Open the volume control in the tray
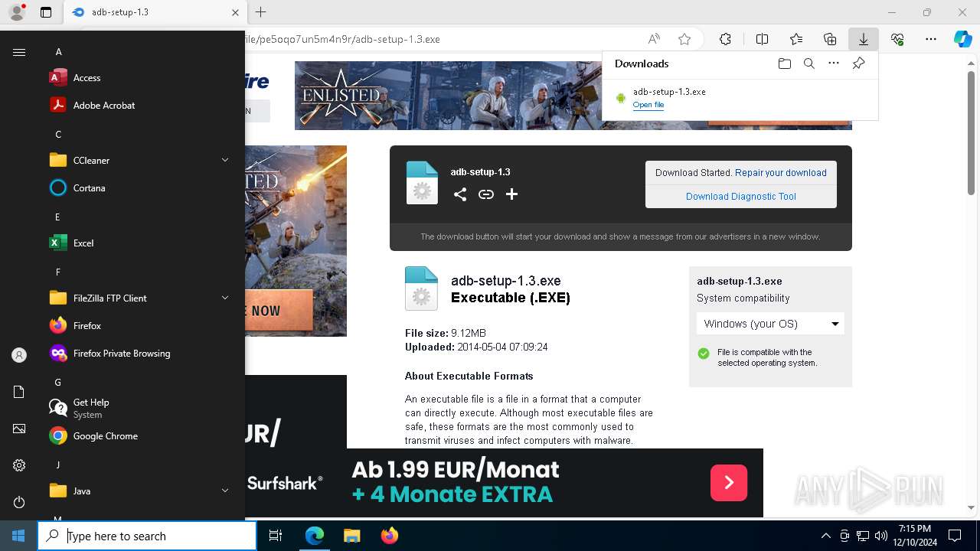The height and width of the screenshot is (551, 980). tap(880, 536)
